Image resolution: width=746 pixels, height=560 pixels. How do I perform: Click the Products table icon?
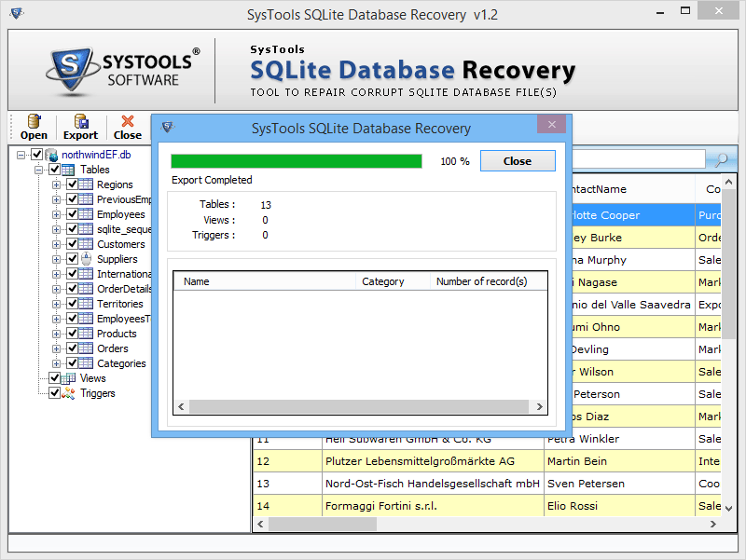[86, 334]
